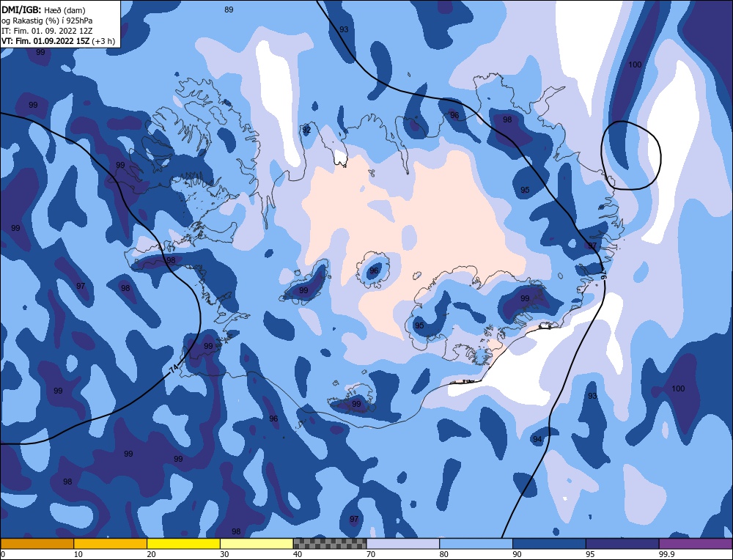Click the legend tick label "0"
733x560 pixels.
pyautogui.click(x=3, y=554)
